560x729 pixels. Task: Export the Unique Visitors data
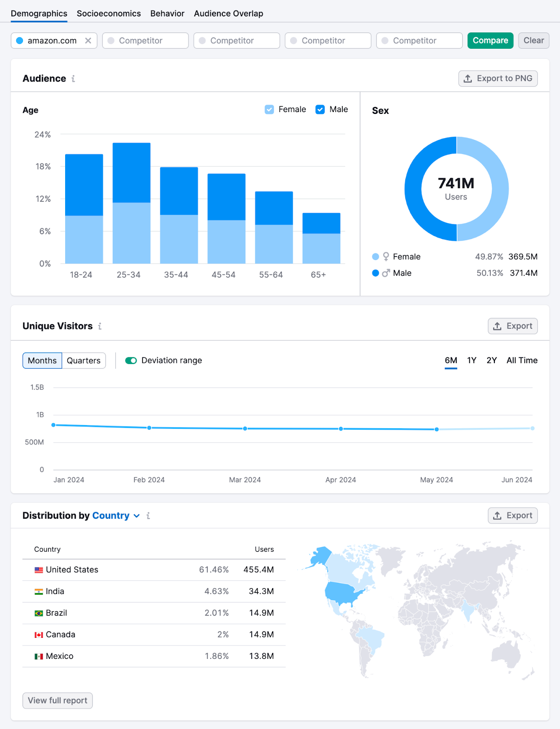[513, 326]
